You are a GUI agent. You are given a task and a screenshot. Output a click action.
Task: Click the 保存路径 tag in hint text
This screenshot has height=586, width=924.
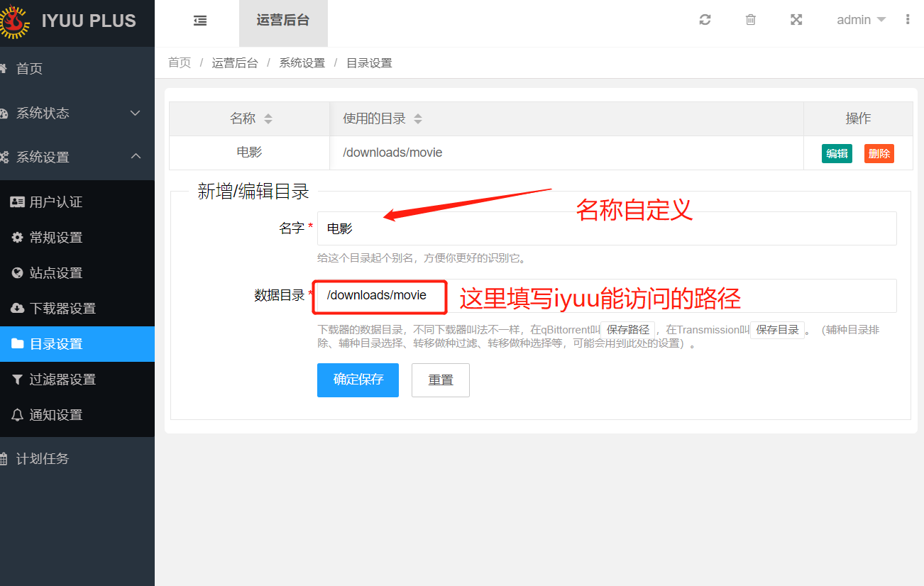point(628,330)
